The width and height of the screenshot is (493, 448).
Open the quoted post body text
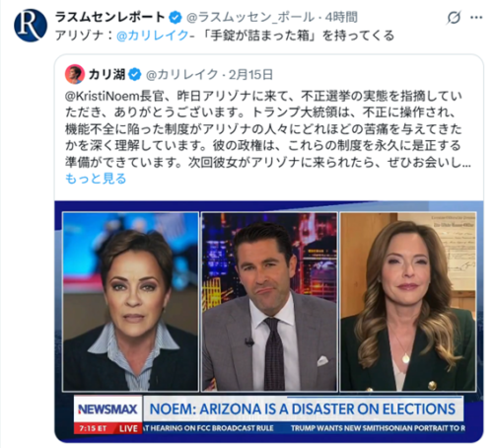(x=268, y=129)
